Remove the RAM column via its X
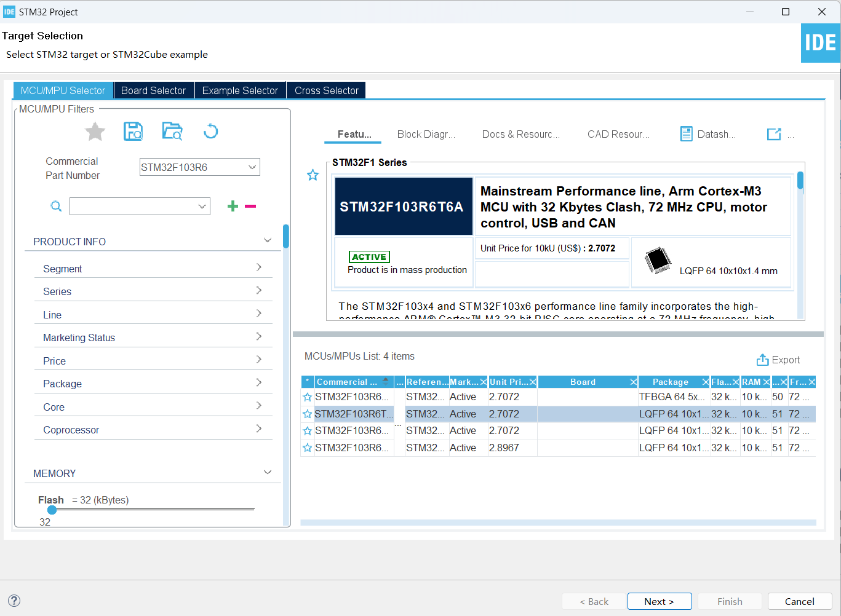Screen dimensions: 841x616 coord(767,382)
